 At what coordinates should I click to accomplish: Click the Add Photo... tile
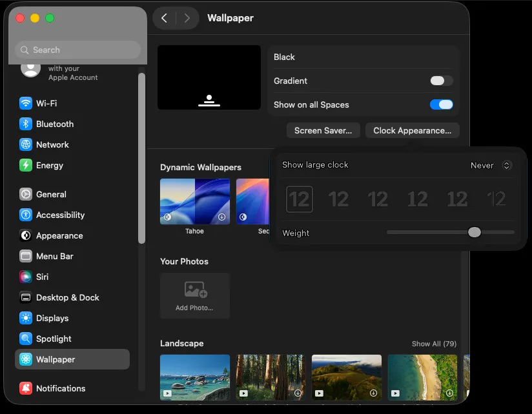194,296
